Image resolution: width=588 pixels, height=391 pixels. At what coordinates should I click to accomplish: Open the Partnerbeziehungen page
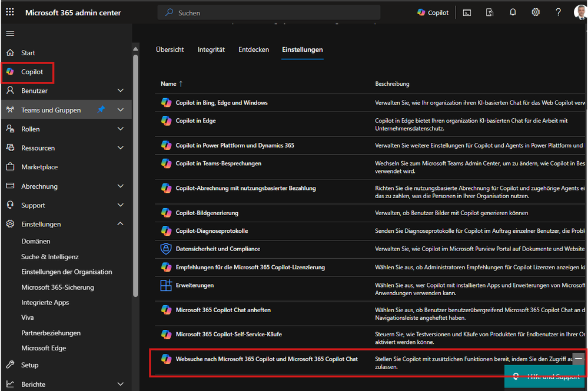[x=51, y=333]
